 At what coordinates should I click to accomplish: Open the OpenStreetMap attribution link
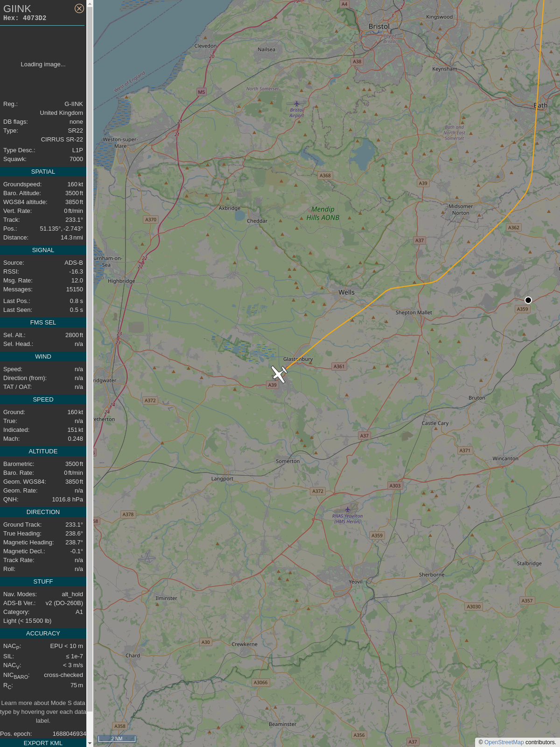tap(504, 742)
